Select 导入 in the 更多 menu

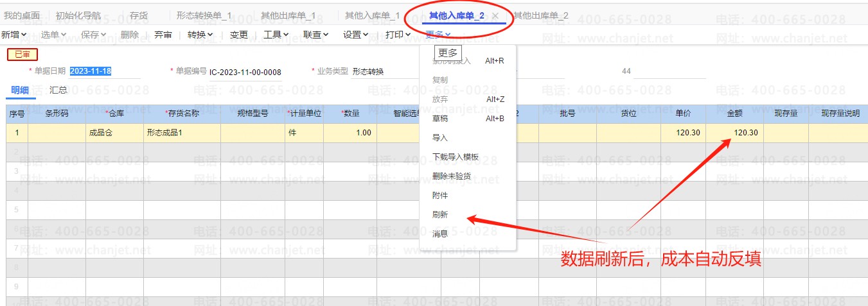click(x=468, y=138)
